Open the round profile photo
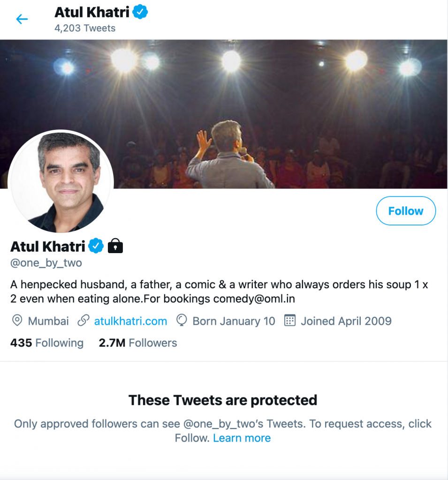This screenshot has width=448, height=480. [61, 181]
